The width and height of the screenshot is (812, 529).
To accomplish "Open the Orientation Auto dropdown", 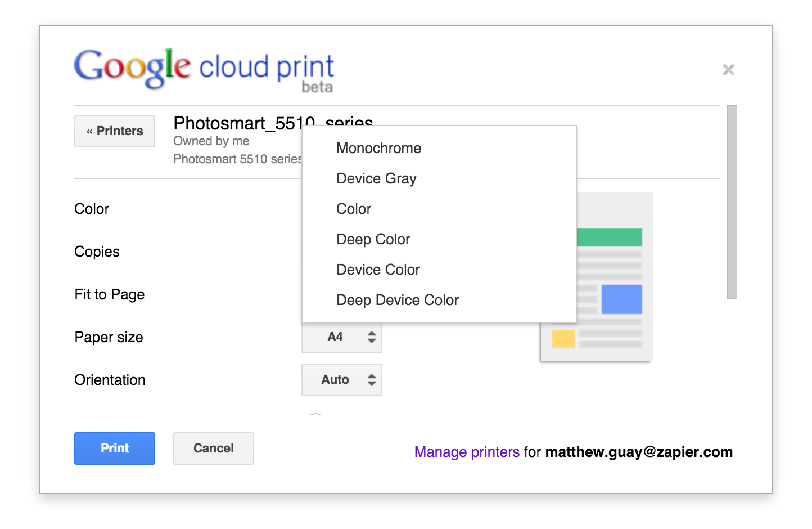I will point(342,380).
